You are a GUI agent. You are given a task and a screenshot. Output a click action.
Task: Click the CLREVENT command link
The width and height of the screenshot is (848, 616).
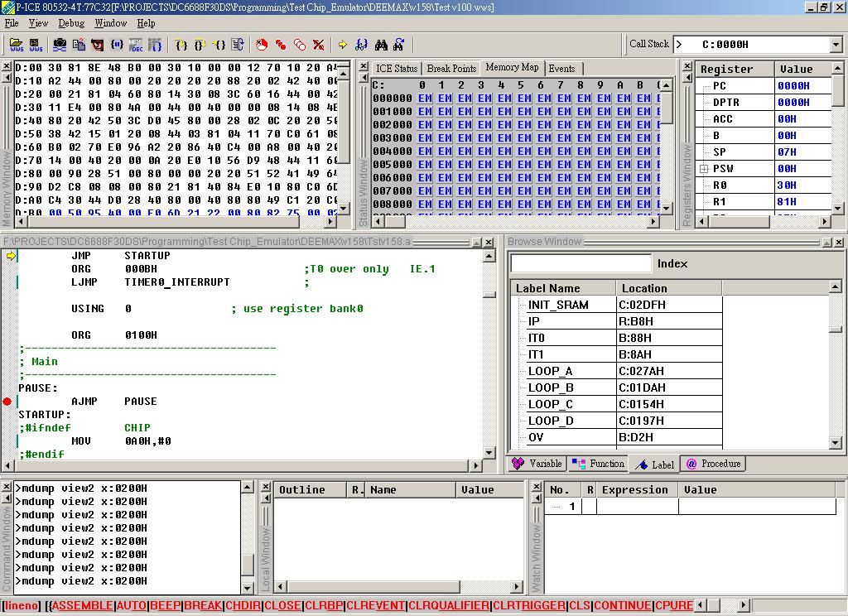click(375, 606)
